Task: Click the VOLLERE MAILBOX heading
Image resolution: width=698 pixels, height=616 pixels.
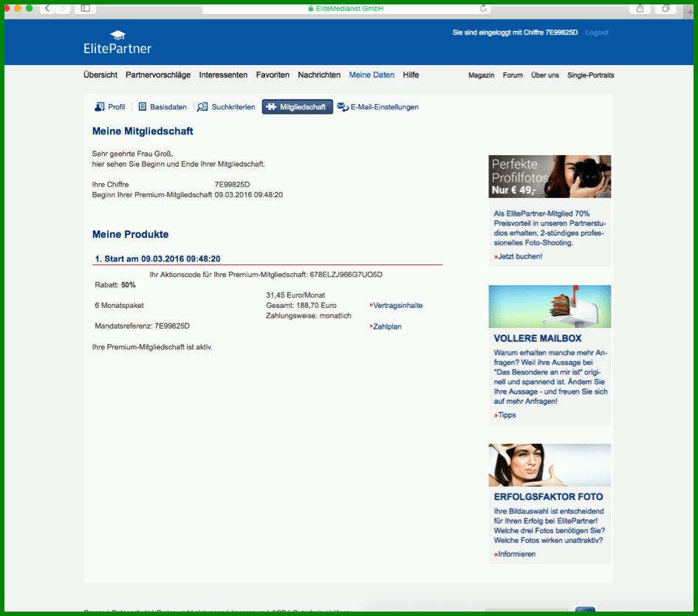Action: click(x=538, y=338)
